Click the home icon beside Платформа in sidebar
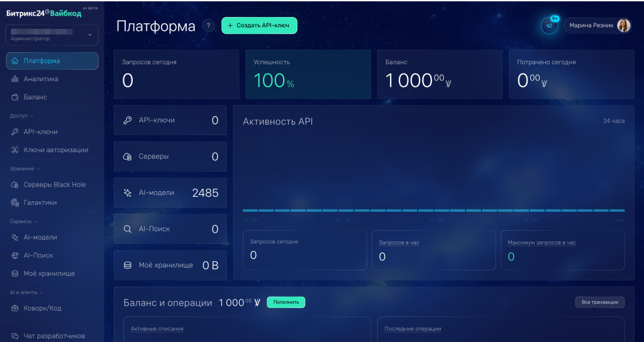Image resolution: width=644 pixels, height=342 pixels. (x=15, y=61)
